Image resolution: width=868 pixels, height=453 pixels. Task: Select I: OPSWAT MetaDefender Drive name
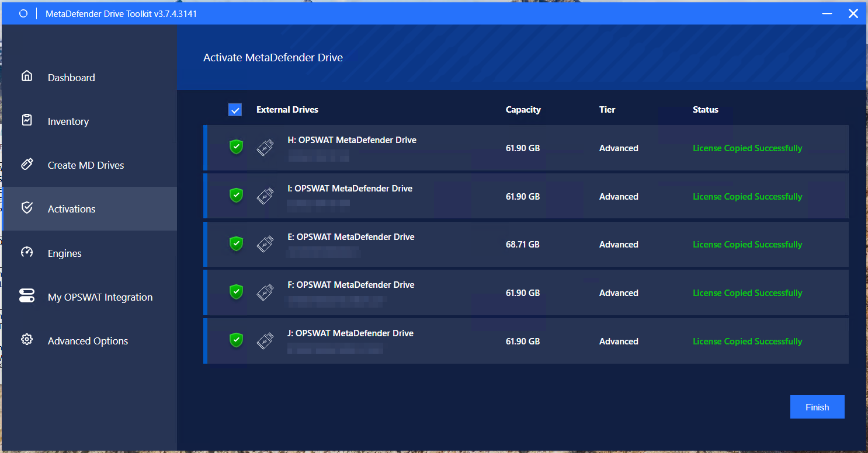[350, 189]
